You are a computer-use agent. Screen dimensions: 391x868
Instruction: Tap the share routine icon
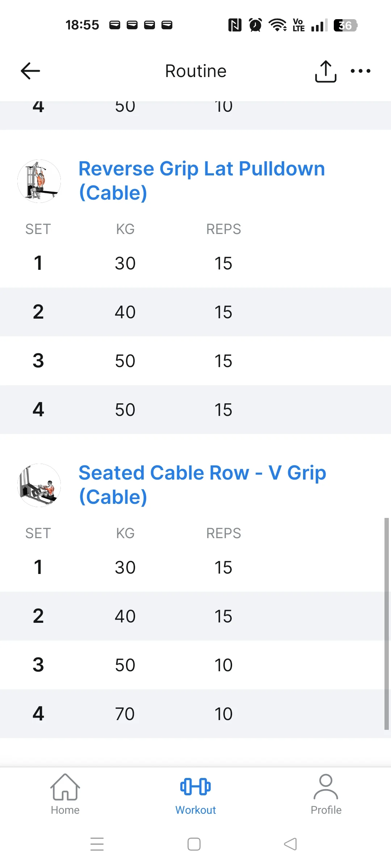(325, 71)
